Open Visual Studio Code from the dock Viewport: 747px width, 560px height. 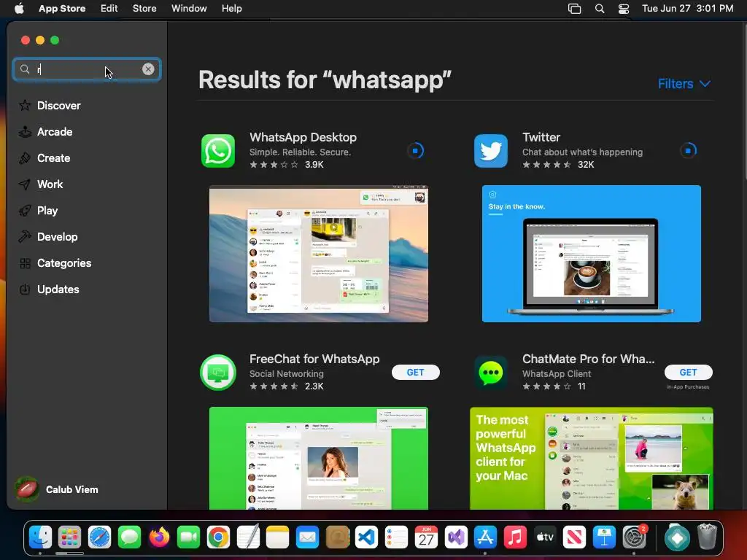(x=367, y=537)
